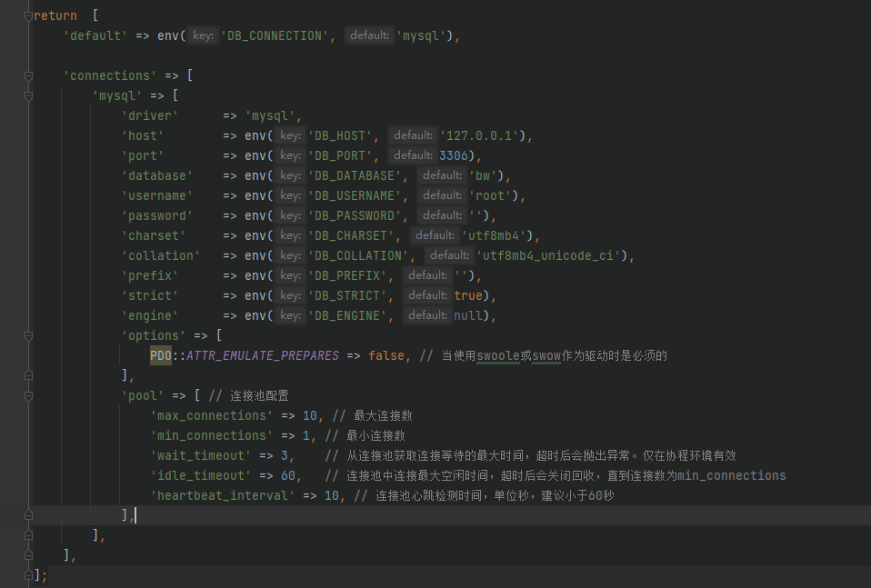Screen dimensions: 871x588
Task: Click the 'key:' hint before 'DB_CONNECTION'
Action: click(x=204, y=35)
